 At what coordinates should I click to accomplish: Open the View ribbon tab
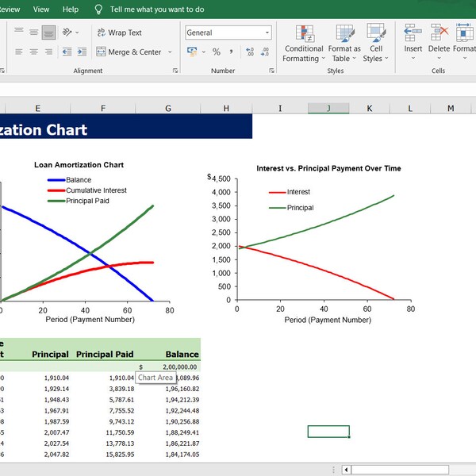click(x=41, y=10)
